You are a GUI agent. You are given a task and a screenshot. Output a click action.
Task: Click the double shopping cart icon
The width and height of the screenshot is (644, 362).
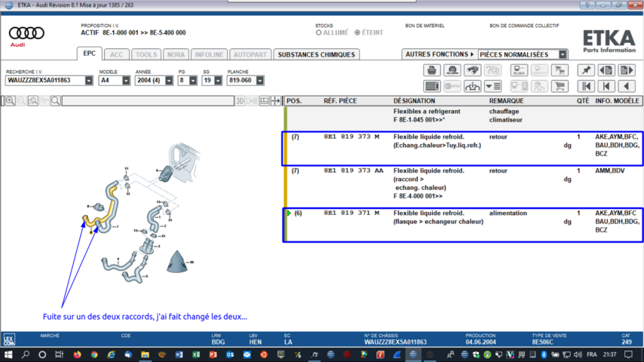[560, 70]
